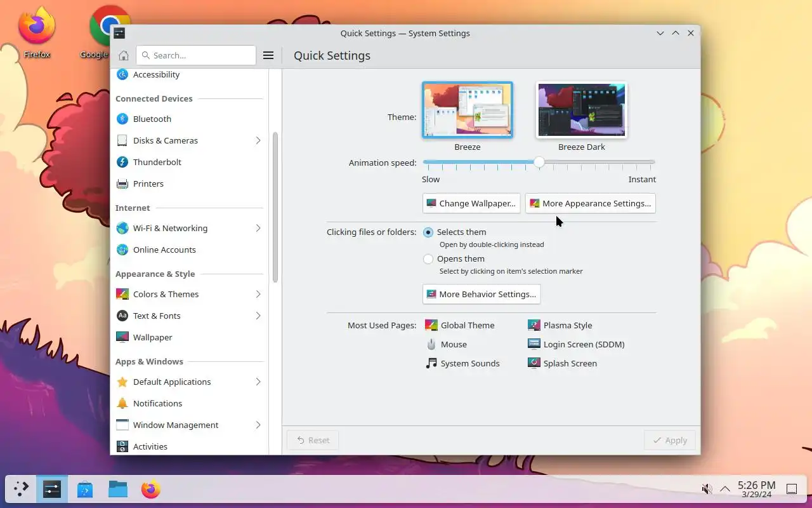This screenshot has height=508, width=812.
Task: Click the Notifications bell icon
Action: [x=122, y=403]
